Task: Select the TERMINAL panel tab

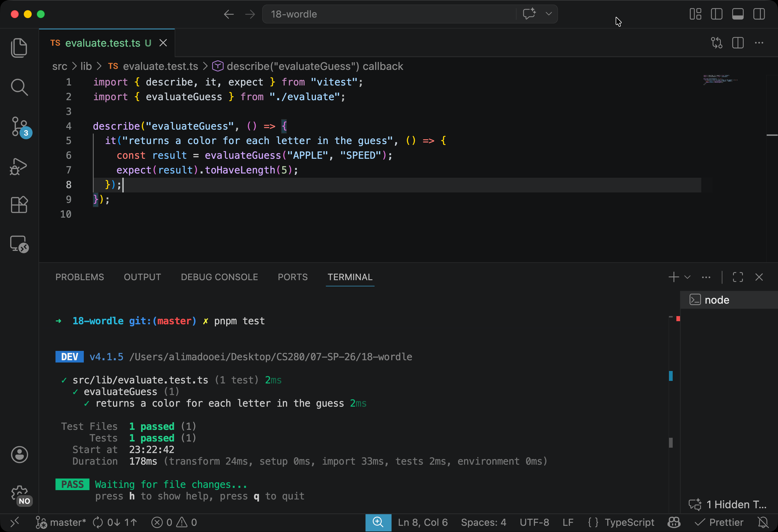Action: tap(350, 277)
